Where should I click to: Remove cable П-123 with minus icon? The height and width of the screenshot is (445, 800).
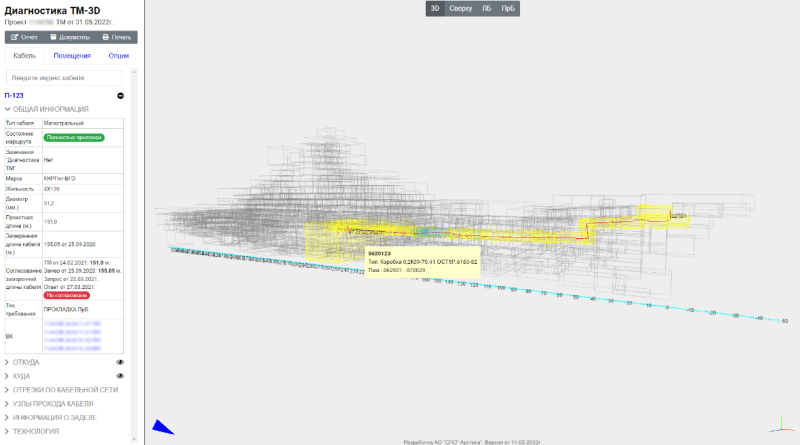coord(121,95)
